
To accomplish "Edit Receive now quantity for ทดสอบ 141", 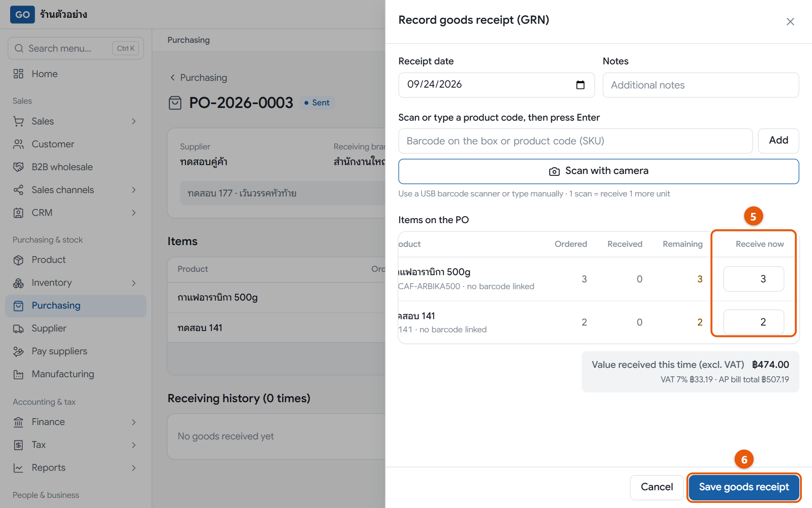I will (754, 322).
